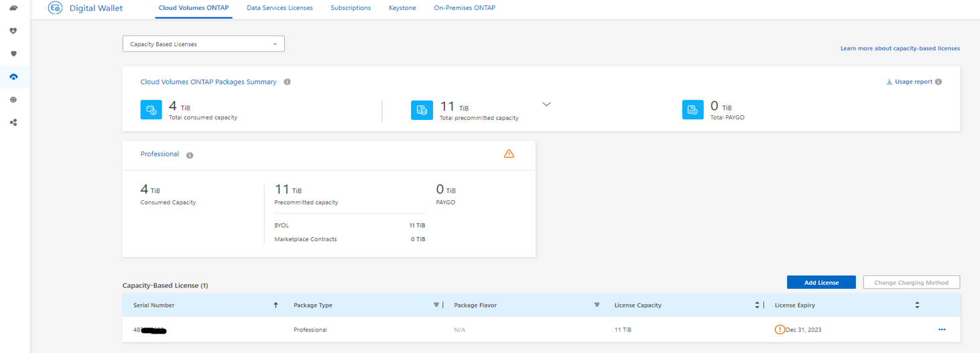Expand the Total precommitted capacity chevron
Screen dimensions: 980x353
(x=546, y=104)
